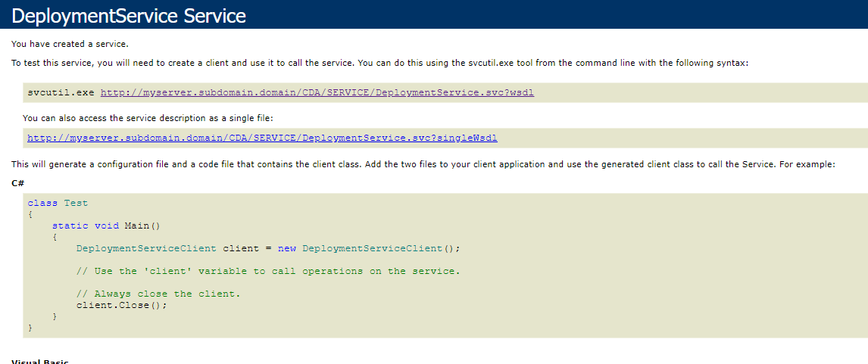
Task: Click the 'You can also access' sentence
Action: [x=147, y=118]
